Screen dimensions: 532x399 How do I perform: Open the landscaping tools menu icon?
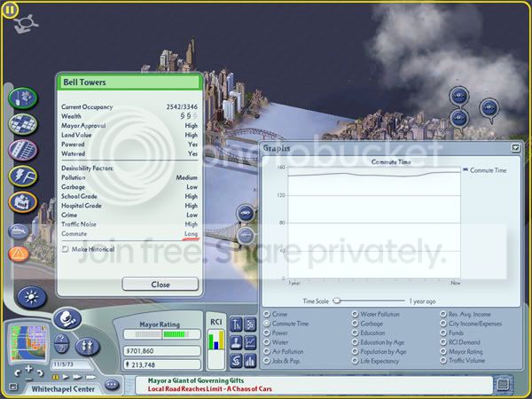pos(23,98)
